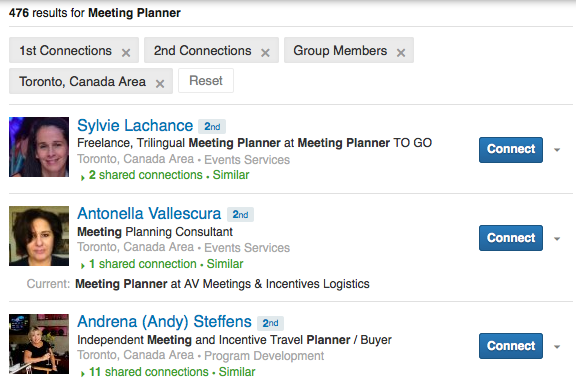The image size is (576, 386).
Task: Connect with Sylvie Lachance
Action: pyautogui.click(x=511, y=149)
